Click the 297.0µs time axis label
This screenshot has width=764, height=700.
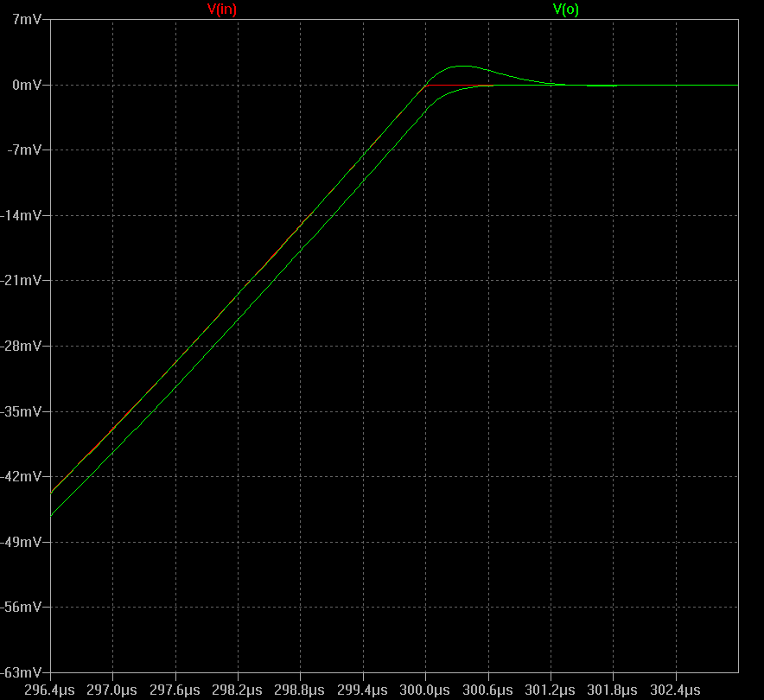tap(112, 690)
